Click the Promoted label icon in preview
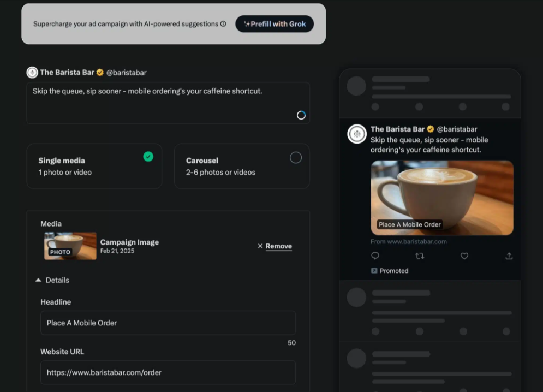This screenshot has height=392, width=543. pyautogui.click(x=374, y=271)
